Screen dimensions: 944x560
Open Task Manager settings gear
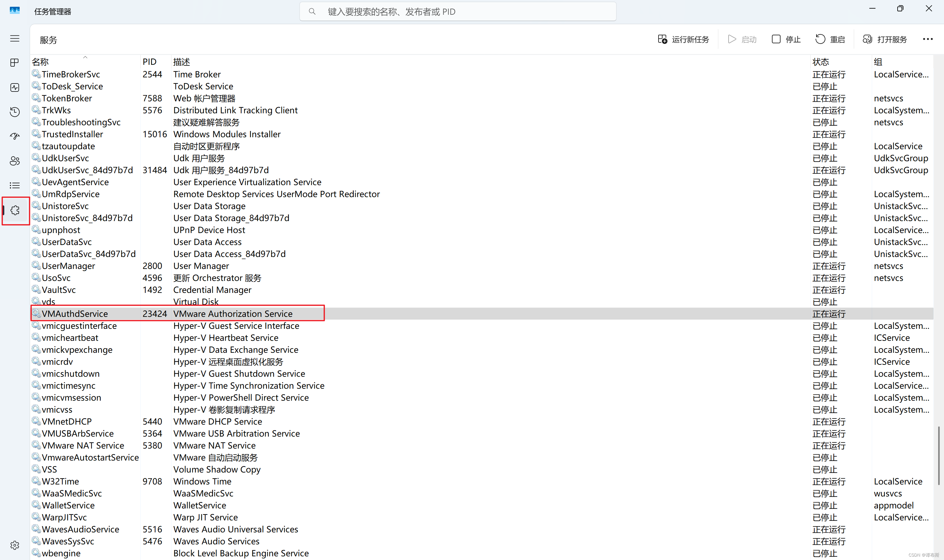(x=15, y=545)
